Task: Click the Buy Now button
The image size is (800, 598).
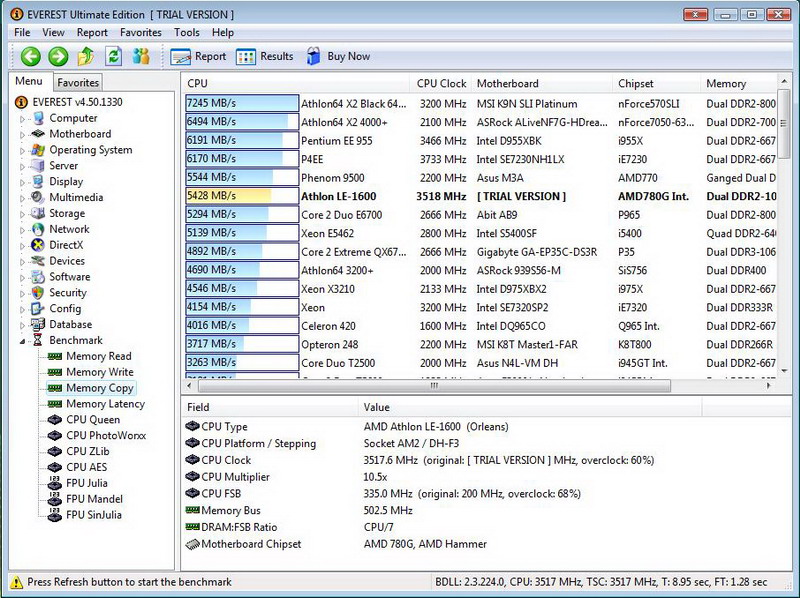Action: pyautogui.click(x=338, y=57)
